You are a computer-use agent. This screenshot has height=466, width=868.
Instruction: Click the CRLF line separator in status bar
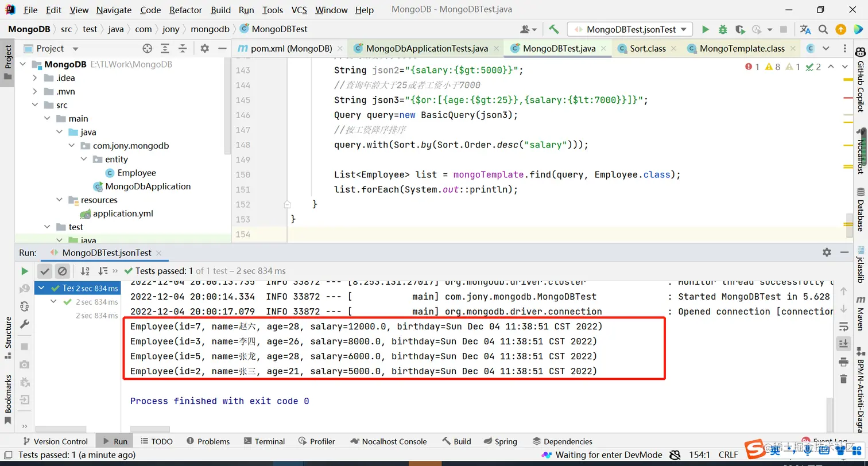point(728,455)
